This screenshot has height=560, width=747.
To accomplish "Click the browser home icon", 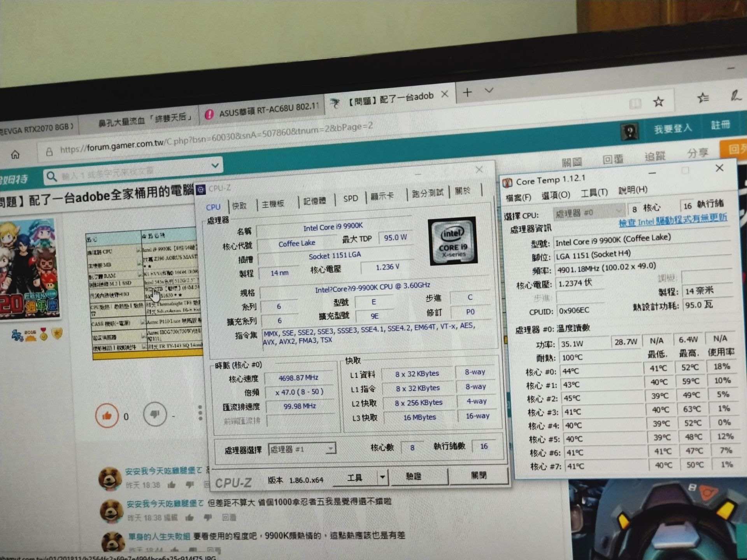I will point(15,154).
